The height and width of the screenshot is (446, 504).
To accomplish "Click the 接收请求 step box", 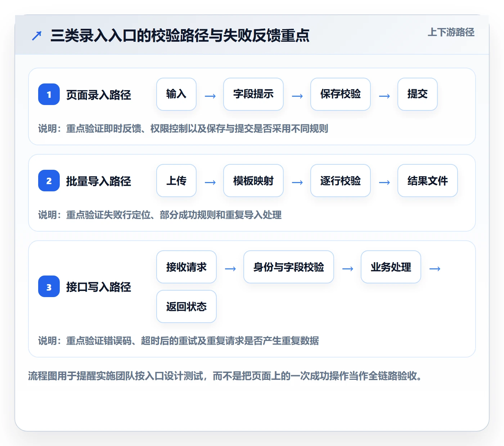I will tap(186, 267).
